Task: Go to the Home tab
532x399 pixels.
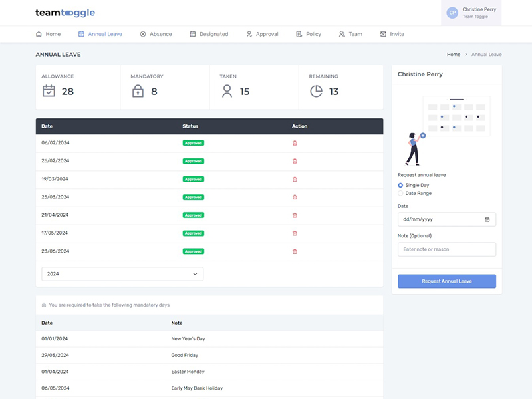Action: pos(48,34)
